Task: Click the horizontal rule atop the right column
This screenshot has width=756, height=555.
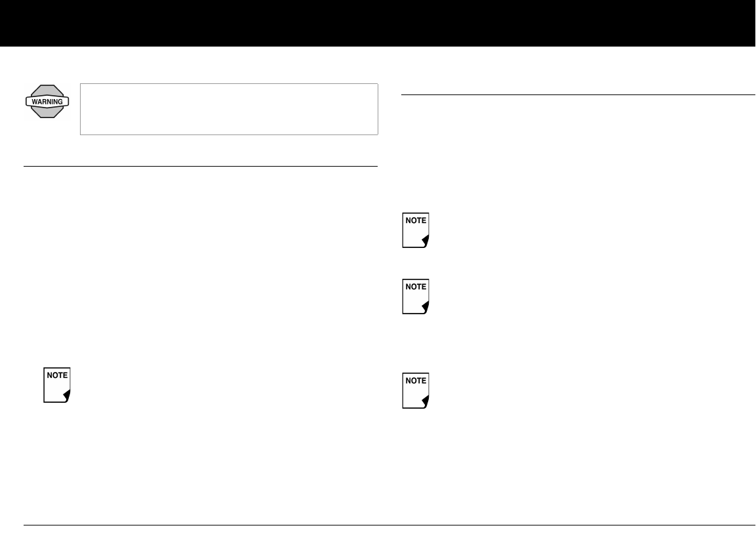Action: pos(578,95)
